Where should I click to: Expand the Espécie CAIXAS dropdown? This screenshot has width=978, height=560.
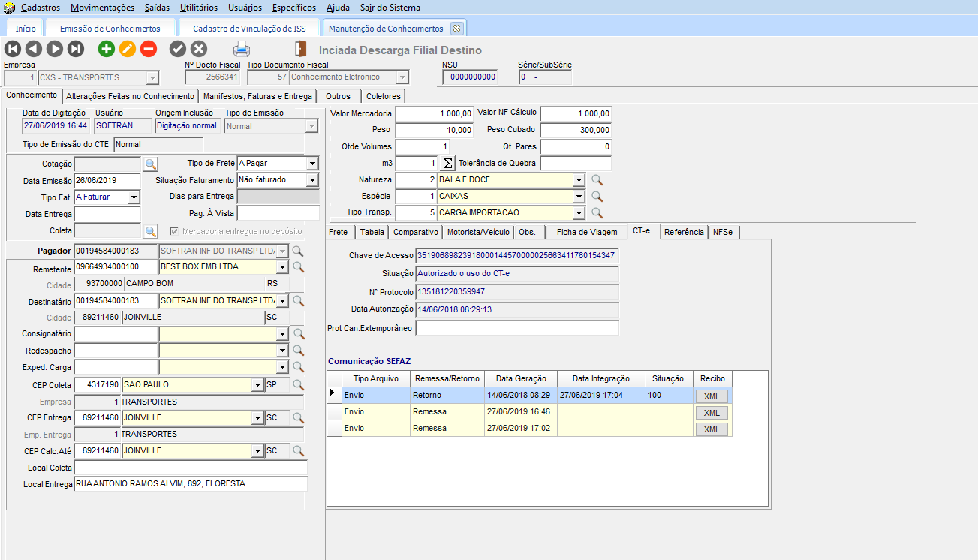point(578,197)
